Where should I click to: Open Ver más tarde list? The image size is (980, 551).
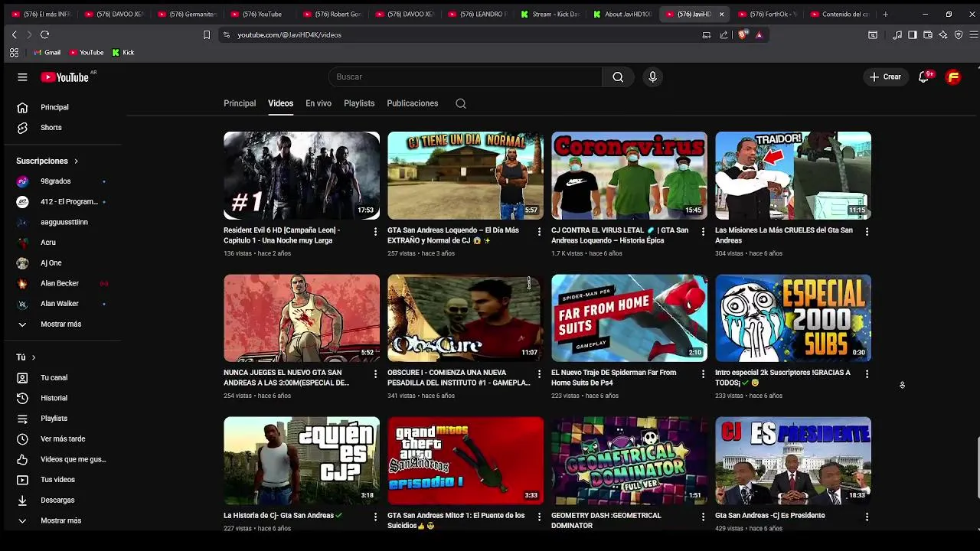(x=63, y=439)
